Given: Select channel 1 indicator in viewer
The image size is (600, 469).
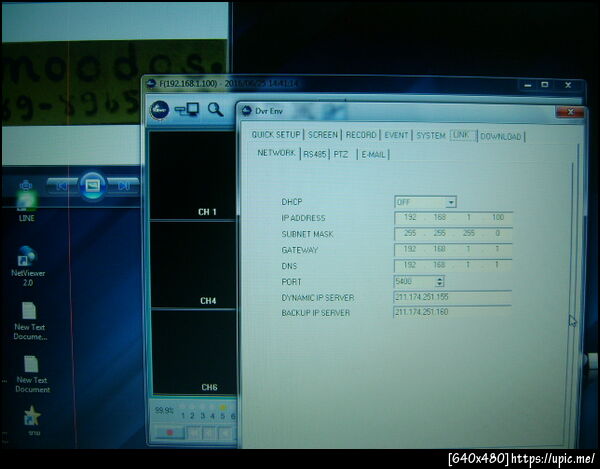Looking at the screenshot, I should (x=183, y=412).
